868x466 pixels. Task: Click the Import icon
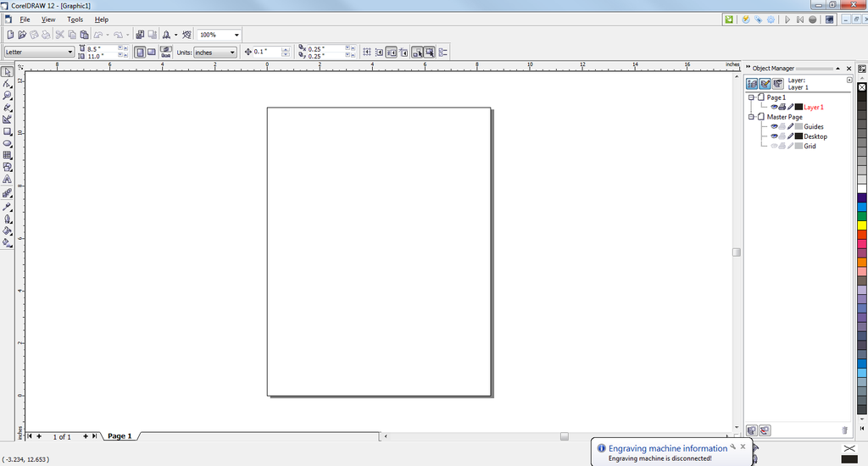pyautogui.click(x=140, y=34)
